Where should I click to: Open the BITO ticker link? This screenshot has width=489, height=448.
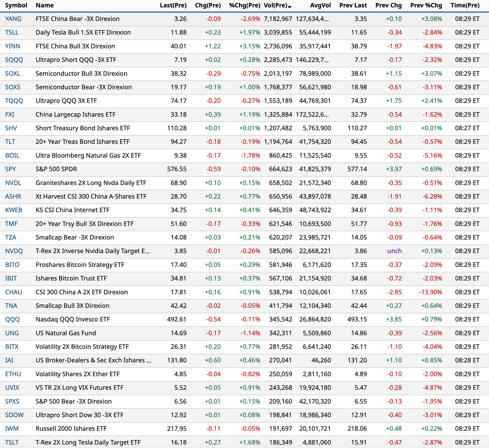(x=12, y=265)
